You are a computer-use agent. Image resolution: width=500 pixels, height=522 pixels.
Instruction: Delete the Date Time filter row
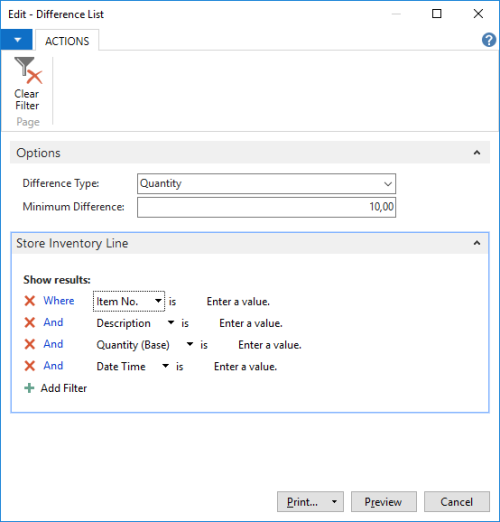(x=30, y=366)
